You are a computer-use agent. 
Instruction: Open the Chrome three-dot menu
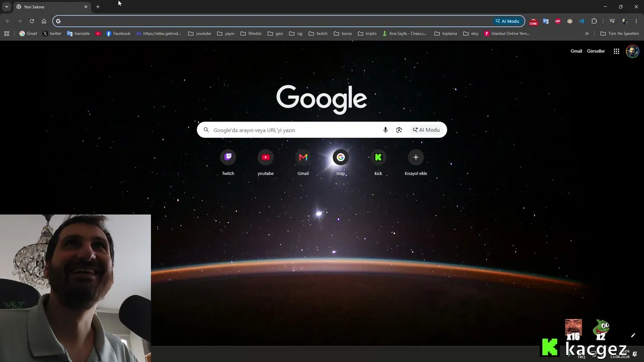636,21
